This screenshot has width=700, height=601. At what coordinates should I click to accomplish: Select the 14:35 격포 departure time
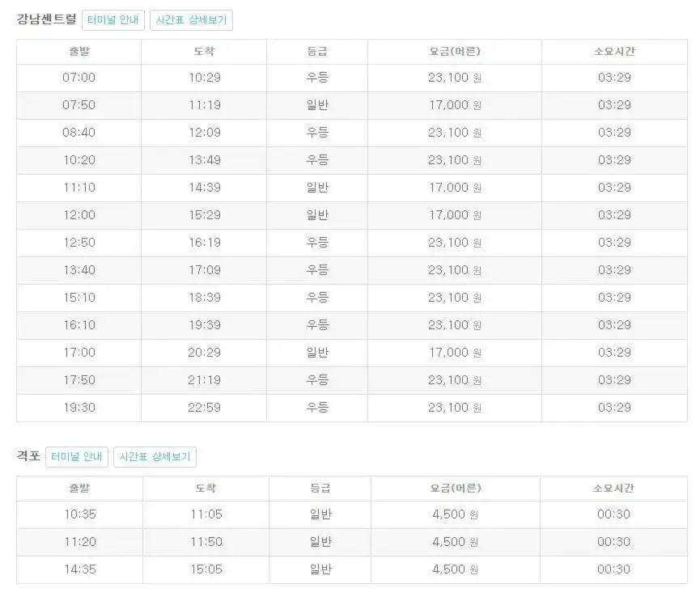click(x=80, y=569)
